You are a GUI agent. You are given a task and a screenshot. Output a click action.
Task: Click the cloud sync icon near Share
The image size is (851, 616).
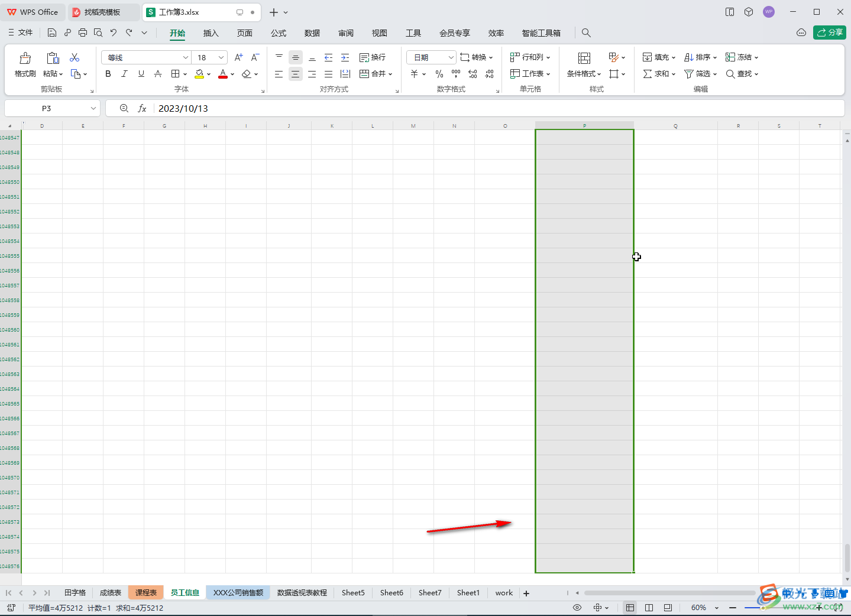[x=801, y=33]
